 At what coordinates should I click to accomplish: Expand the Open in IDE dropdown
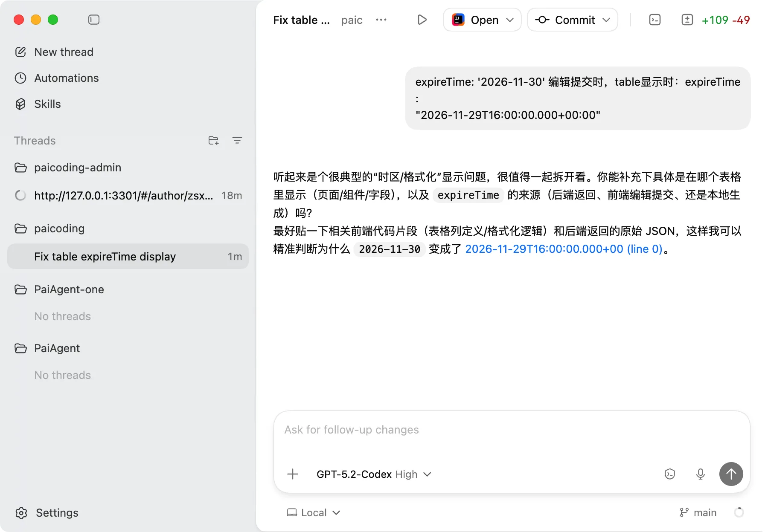click(x=482, y=20)
